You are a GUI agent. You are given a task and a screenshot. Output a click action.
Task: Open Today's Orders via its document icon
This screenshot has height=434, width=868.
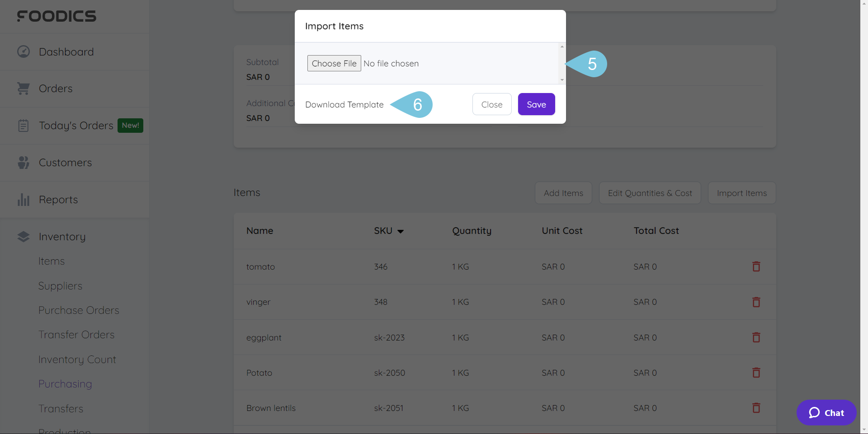(x=23, y=125)
